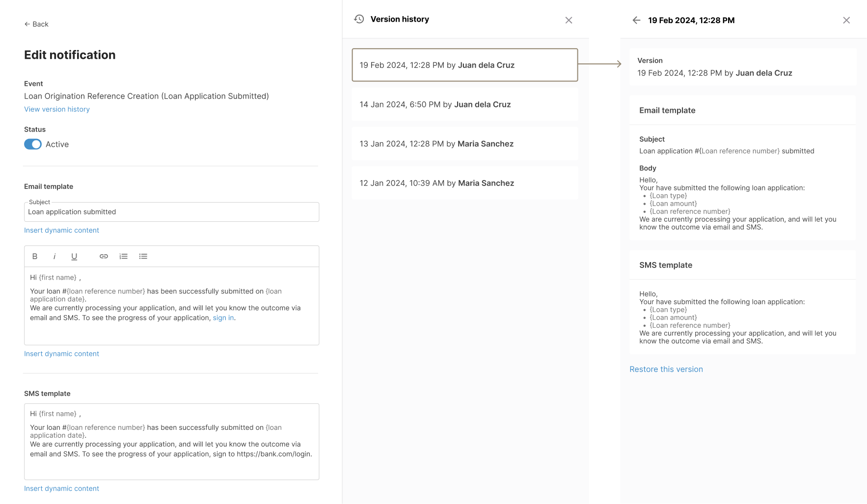The height and width of the screenshot is (504, 867).
Task: Close the Version history panel
Action: click(x=569, y=20)
